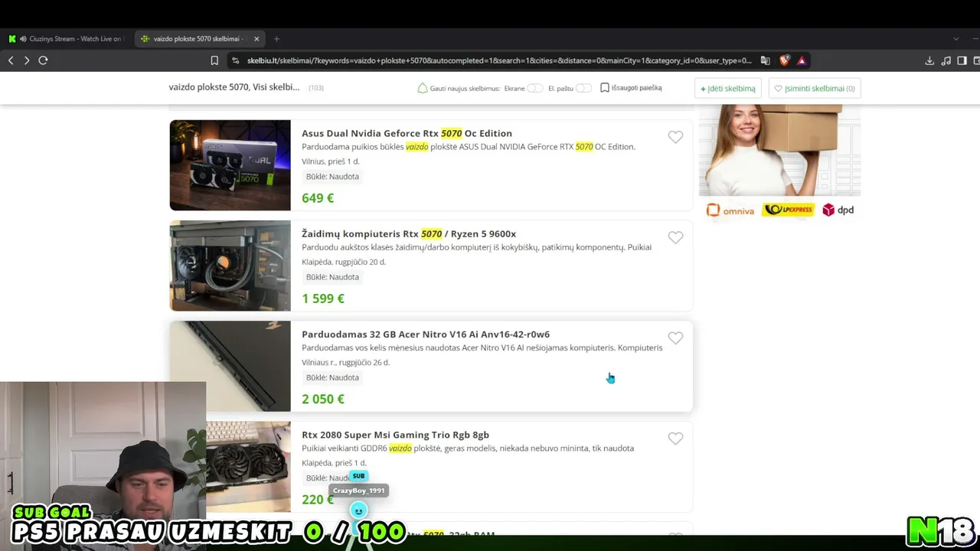Click the Būklė: Naudota tag on 1 599 € listing

332,277
